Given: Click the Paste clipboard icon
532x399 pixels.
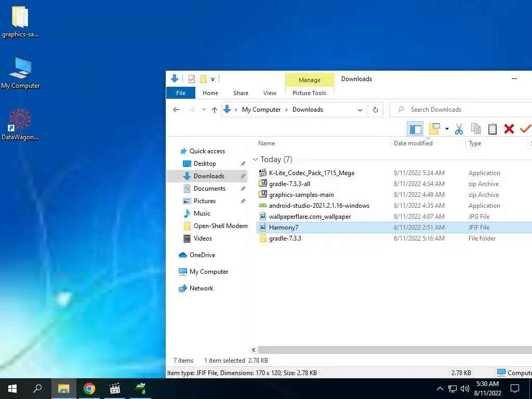Looking at the screenshot, I should pyautogui.click(x=493, y=129).
